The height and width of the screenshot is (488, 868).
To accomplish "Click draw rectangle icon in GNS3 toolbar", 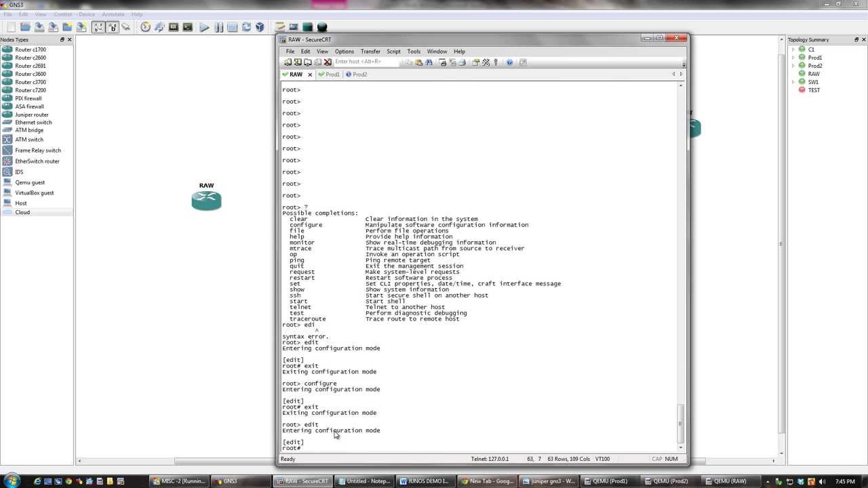I will (x=307, y=27).
